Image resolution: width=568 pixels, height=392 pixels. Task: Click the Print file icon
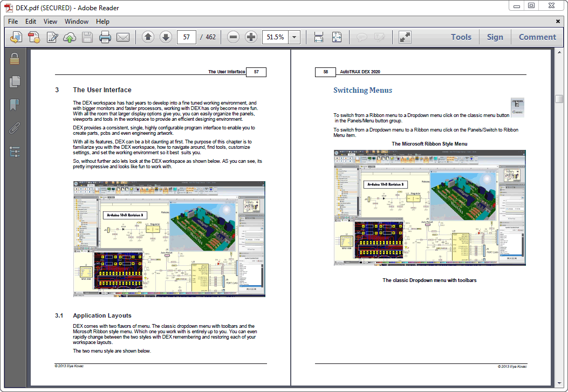point(105,37)
